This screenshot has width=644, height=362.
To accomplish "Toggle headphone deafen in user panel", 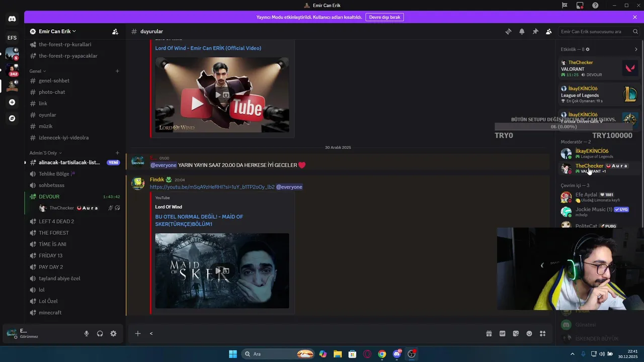I will click(100, 333).
